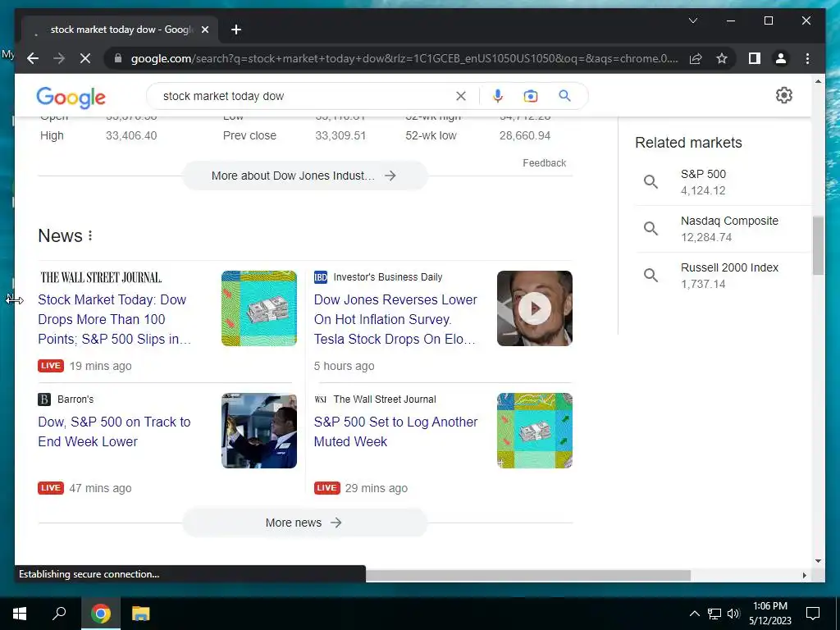Play the Investor's Business Daily video thumbnail
Screen dimensions: 840x630
[534, 308]
